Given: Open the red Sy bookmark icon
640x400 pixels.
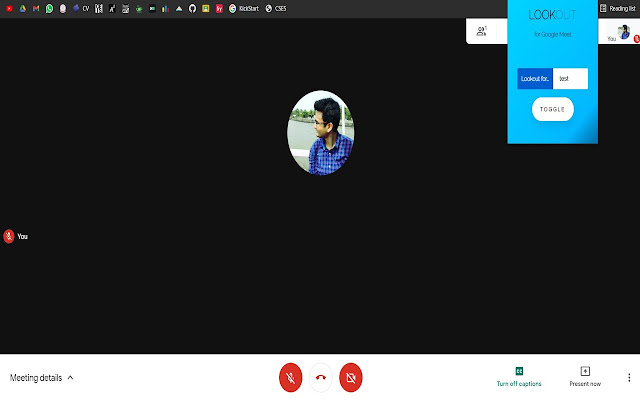Looking at the screenshot, I should (x=219, y=9).
